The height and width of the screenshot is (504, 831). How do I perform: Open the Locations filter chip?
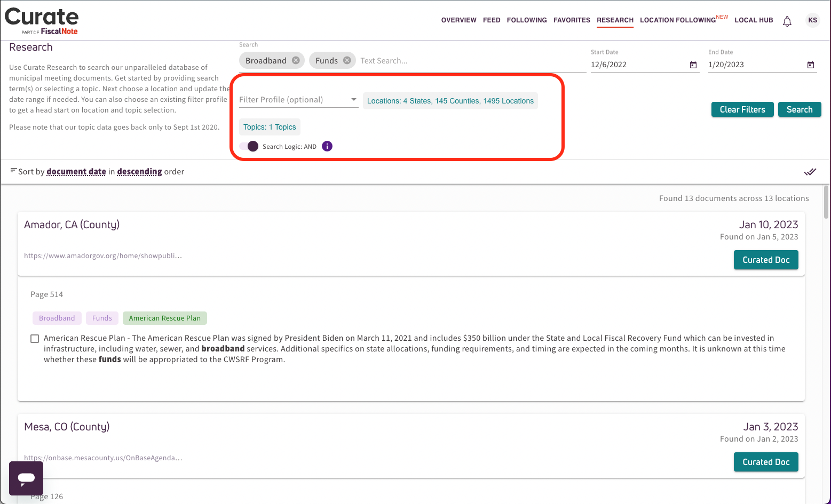[x=450, y=101]
